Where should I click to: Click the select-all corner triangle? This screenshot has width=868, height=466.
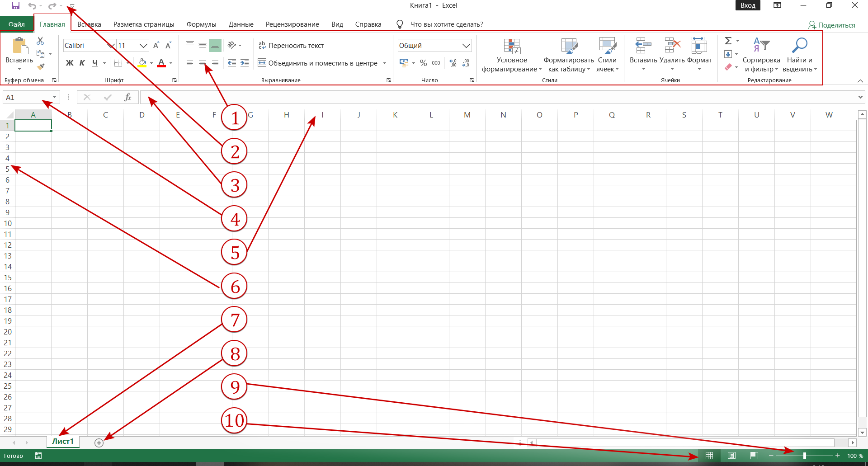click(9, 115)
